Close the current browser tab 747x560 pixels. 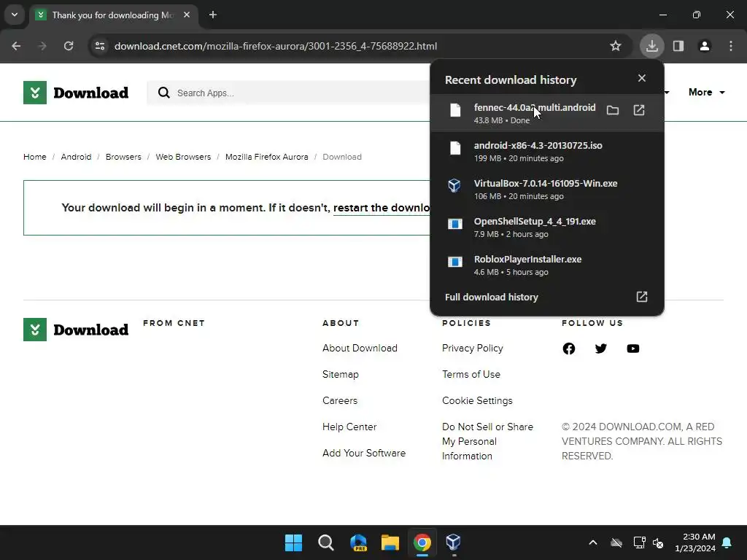tap(187, 15)
